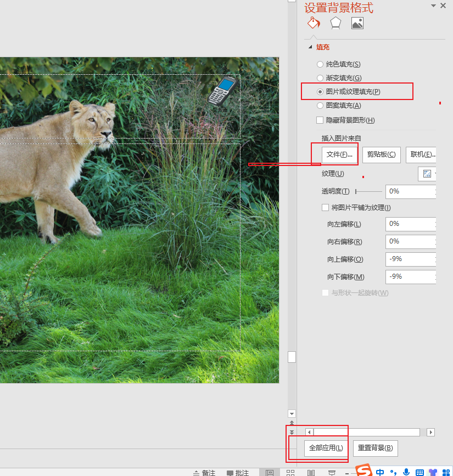The width and height of the screenshot is (453, 476).
Task: Select 渐变填充(G) radio button
Action: (x=320, y=78)
